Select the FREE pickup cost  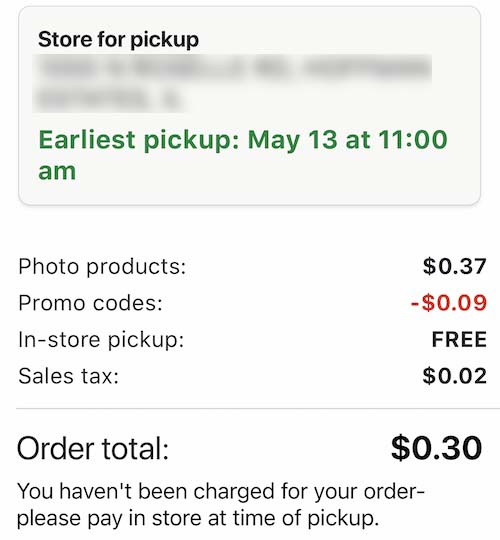click(459, 340)
